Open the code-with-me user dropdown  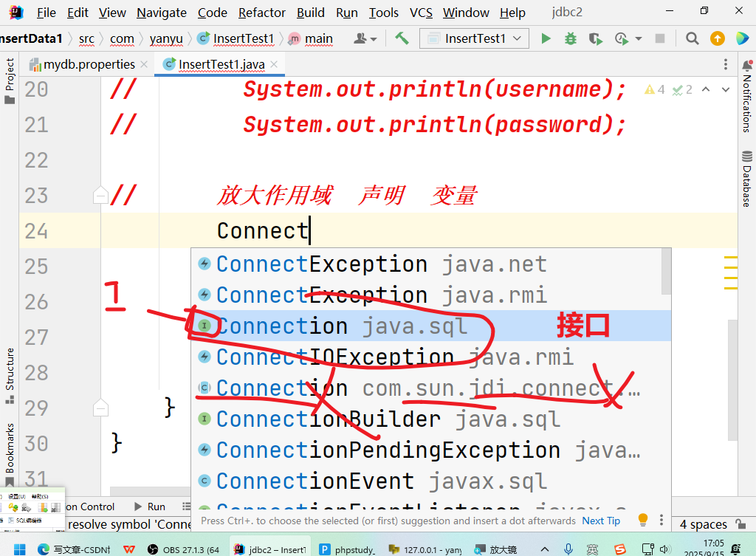coord(365,38)
